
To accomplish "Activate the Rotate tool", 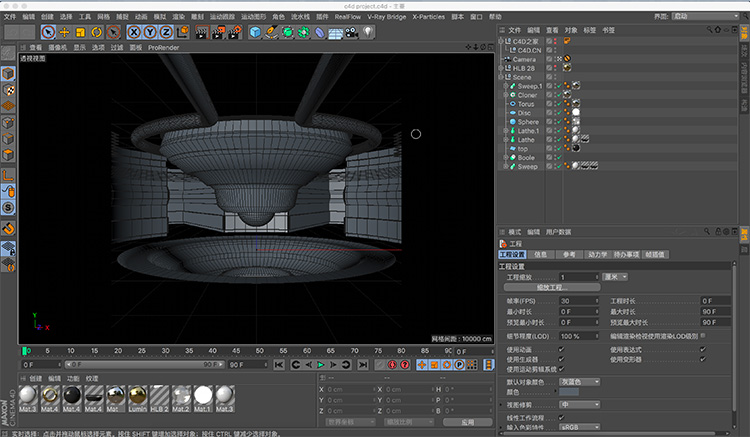I will point(97,32).
